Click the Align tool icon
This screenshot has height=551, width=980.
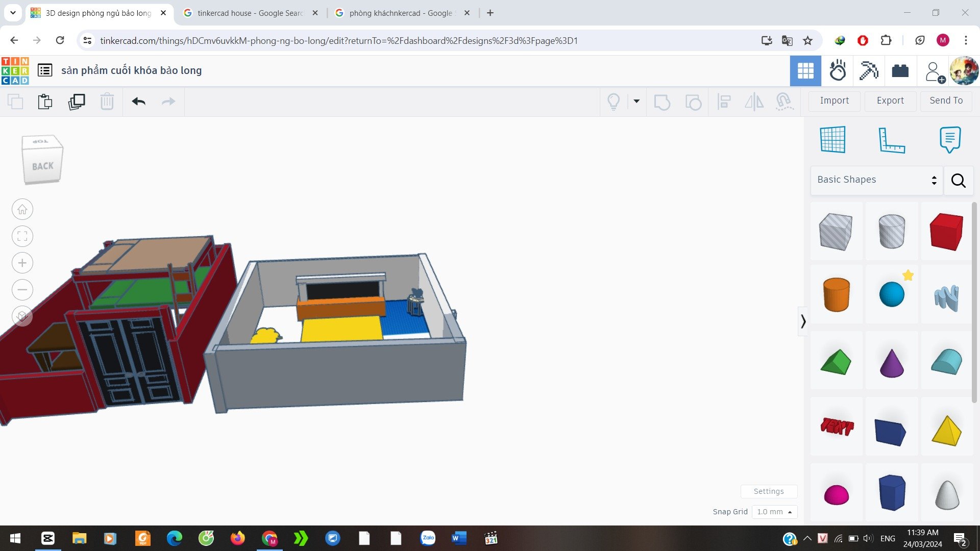[724, 102]
